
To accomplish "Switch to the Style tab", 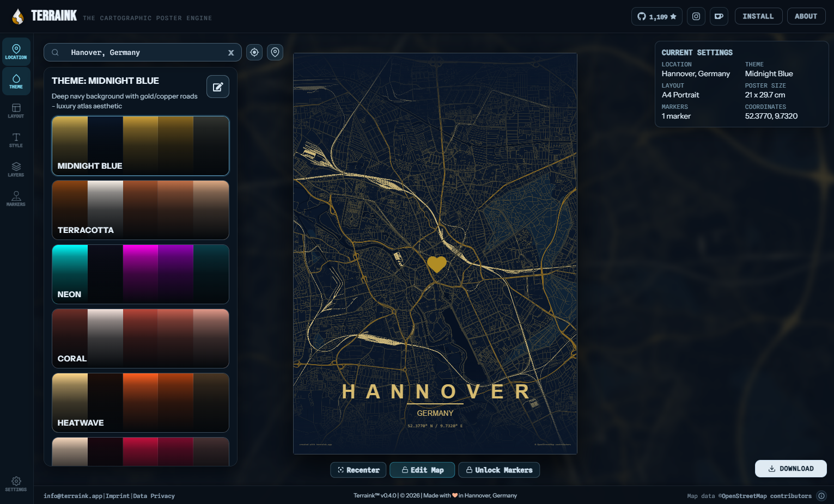I will pos(16,140).
